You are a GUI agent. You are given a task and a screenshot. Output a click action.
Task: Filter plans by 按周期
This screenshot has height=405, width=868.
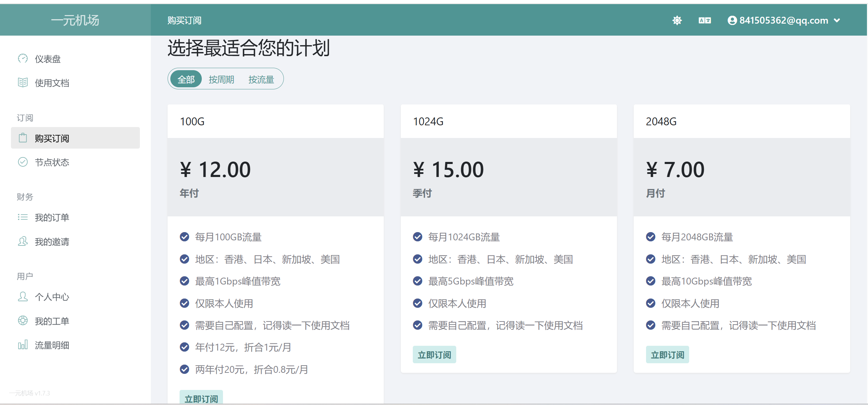pos(221,79)
